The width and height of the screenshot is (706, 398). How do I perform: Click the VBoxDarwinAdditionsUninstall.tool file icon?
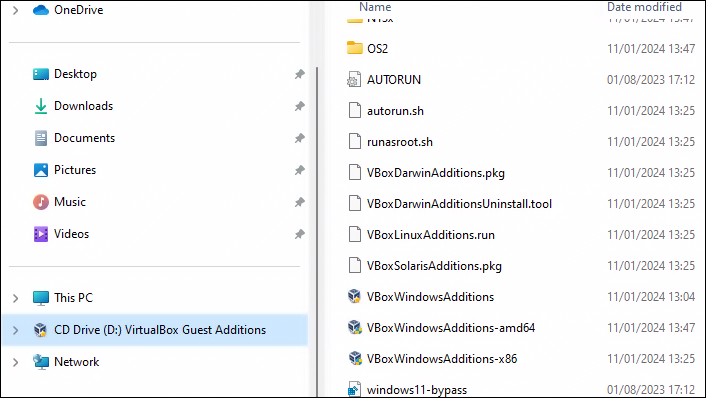tap(355, 204)
